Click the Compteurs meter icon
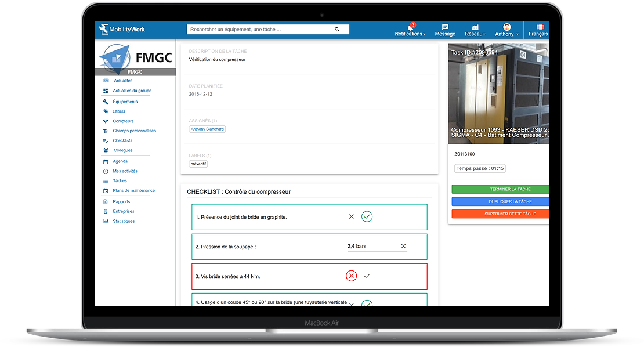Viewport: 644px width, 347px height. pos(106,121)
